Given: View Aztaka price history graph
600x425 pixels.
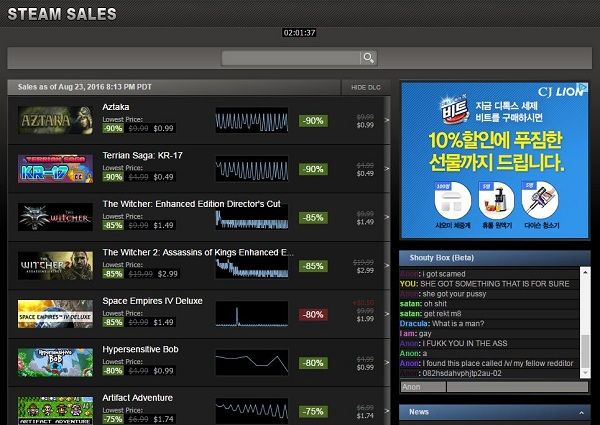Looking at the screenshot, I should pos(252,120).
